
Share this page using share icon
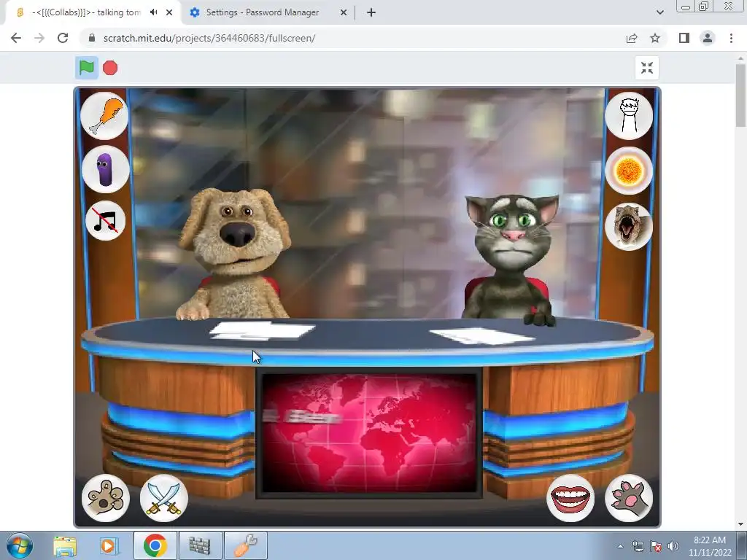point(632,38)
